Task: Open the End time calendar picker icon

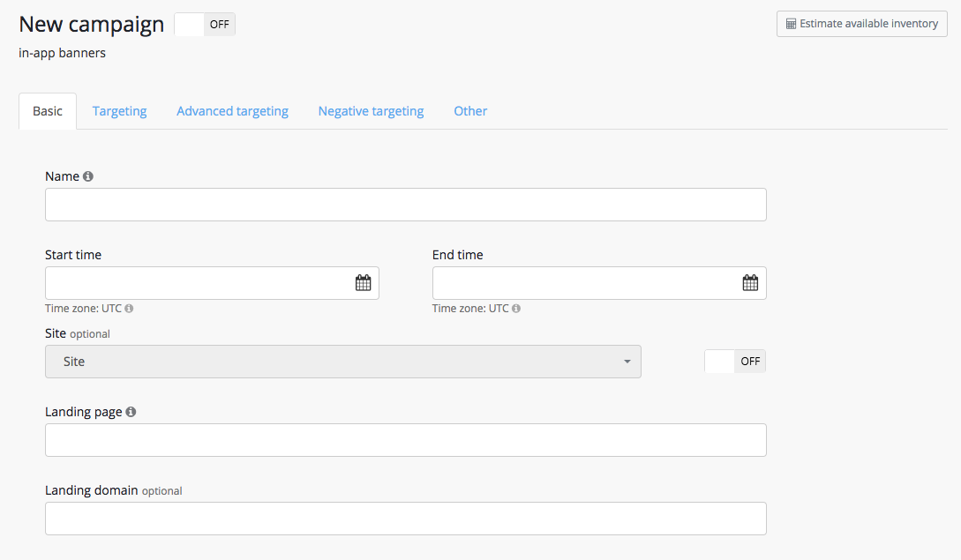Action: click(750, 283)
